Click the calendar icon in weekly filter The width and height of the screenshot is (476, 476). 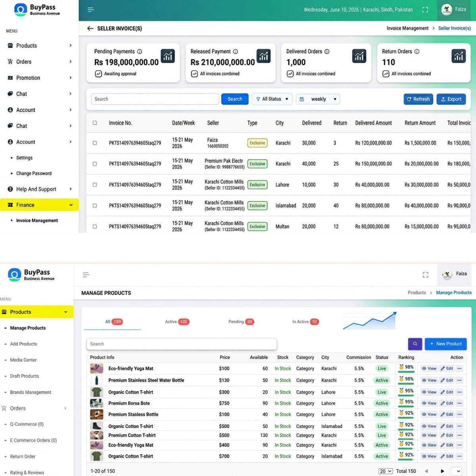(302, 99)
